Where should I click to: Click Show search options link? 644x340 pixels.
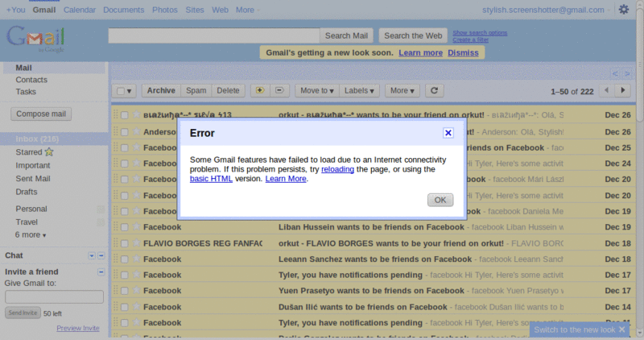(480, 32)
